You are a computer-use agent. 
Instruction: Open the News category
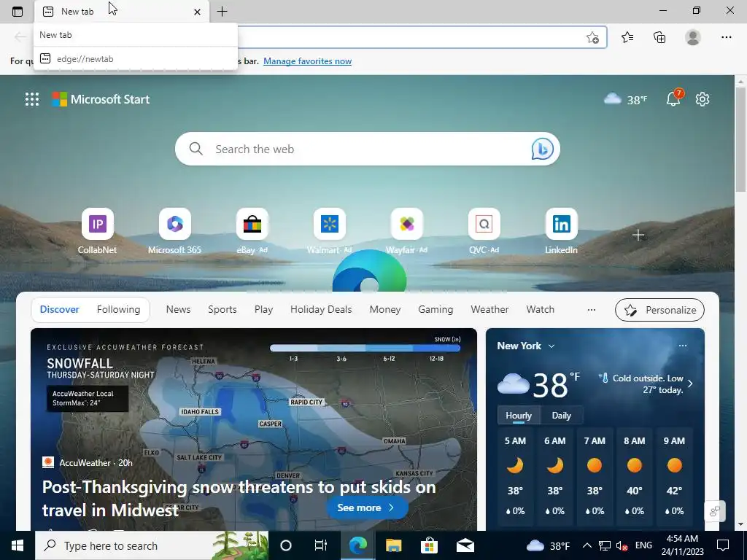[x=178, y=309]
